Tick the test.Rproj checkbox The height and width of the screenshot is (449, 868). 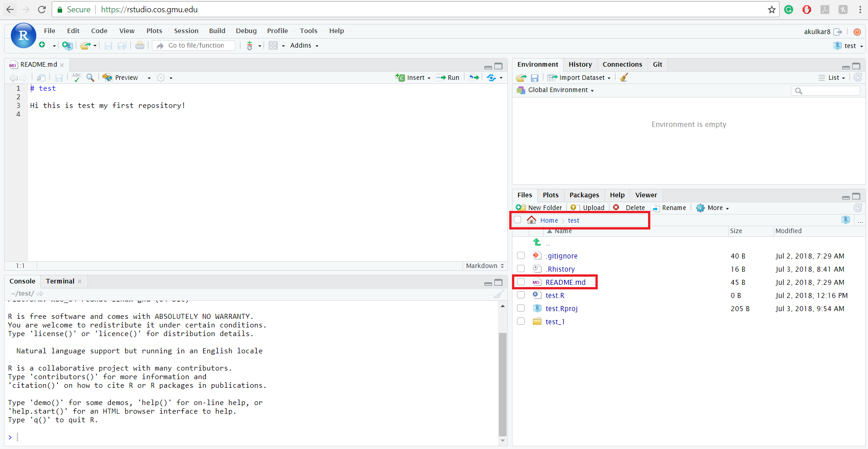(521, 308)
